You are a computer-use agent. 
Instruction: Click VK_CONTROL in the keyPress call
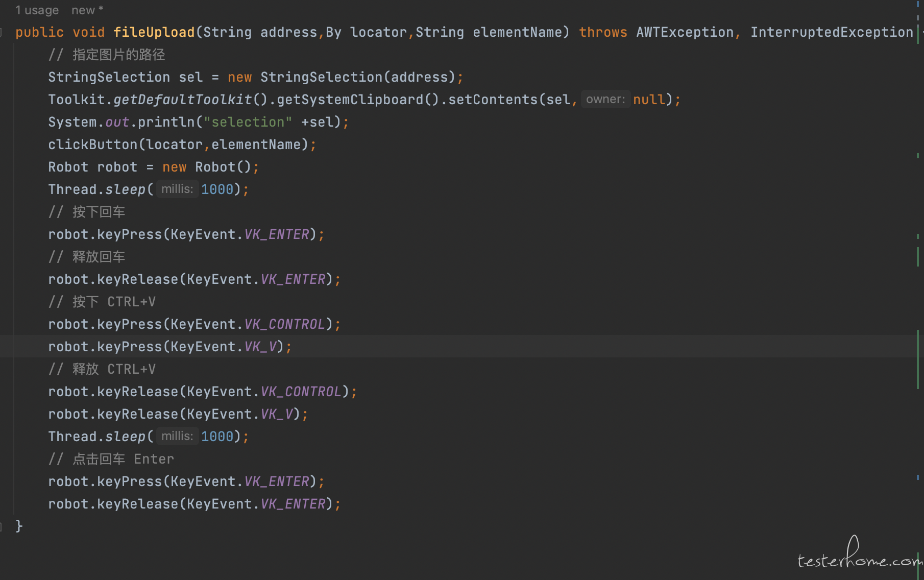pyautogui.click(x=284, y=324)
